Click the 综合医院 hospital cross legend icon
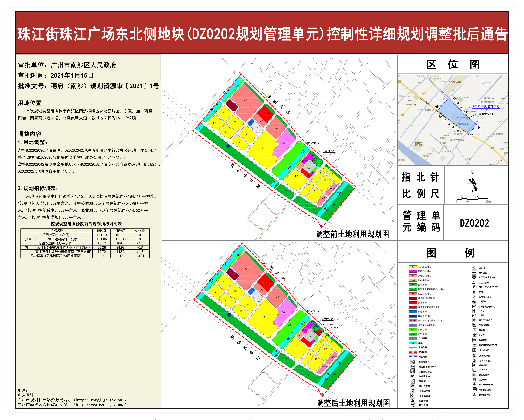524x420 pixels. [x=474, y=273]
